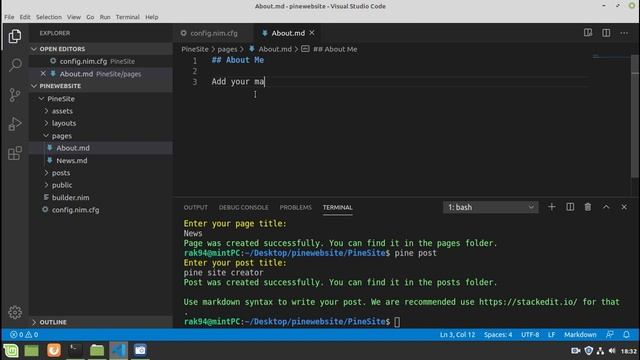Click the Ln 3, Col 12 status item
Viewport: 640px width, 360px height.
tap(457, 334)
